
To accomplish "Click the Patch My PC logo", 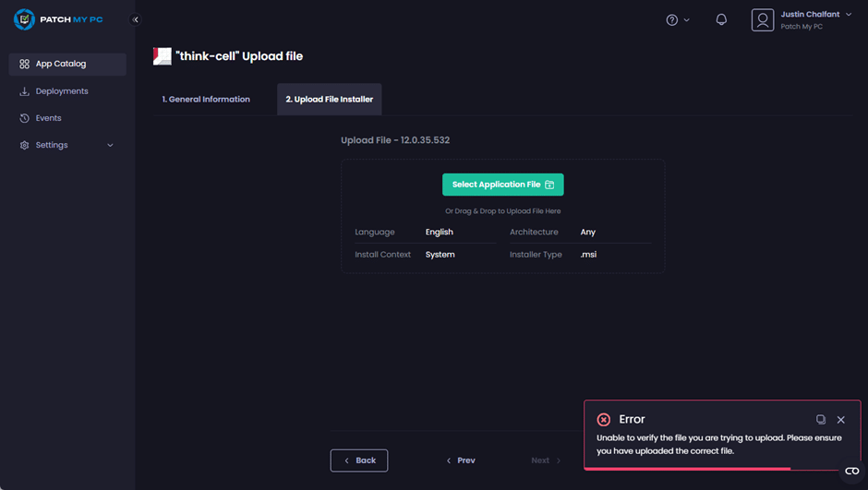I will point(58,19).
